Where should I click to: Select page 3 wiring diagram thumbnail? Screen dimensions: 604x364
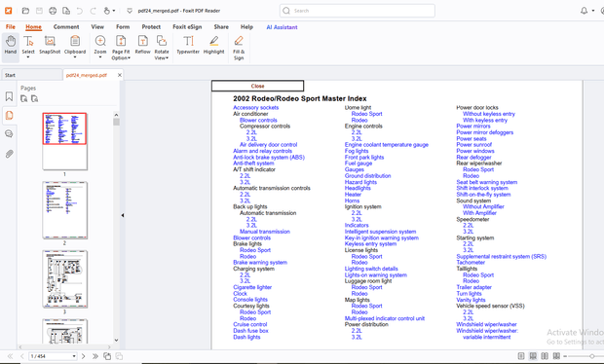point(64,279)
